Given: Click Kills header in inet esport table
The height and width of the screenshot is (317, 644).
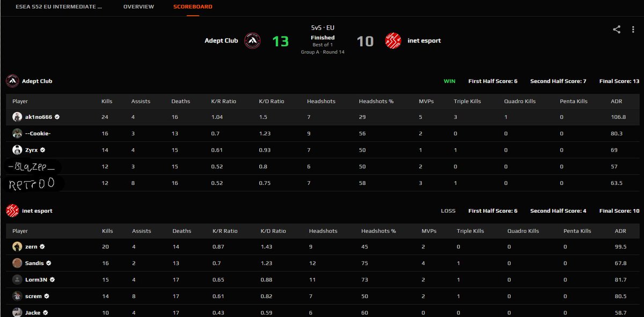Looking at the screenshot, I should (108, 231).
